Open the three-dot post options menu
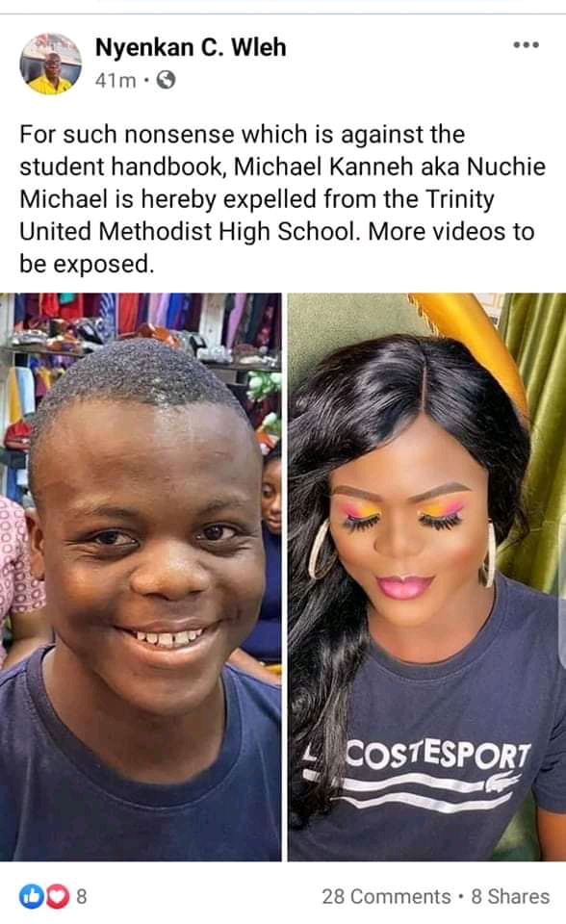The width and height of the screenshot is (566, 924). click(526, 45)
